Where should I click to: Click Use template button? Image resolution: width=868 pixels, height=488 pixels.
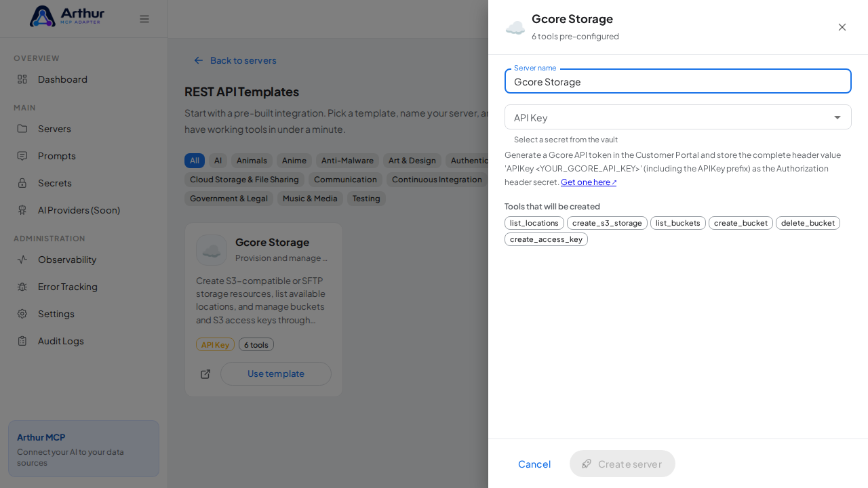[x=276, y=373]
